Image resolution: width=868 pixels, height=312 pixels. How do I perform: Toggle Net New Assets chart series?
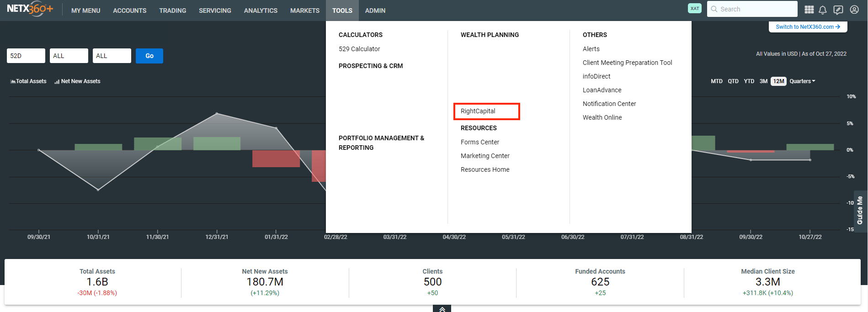pos(77,81)
